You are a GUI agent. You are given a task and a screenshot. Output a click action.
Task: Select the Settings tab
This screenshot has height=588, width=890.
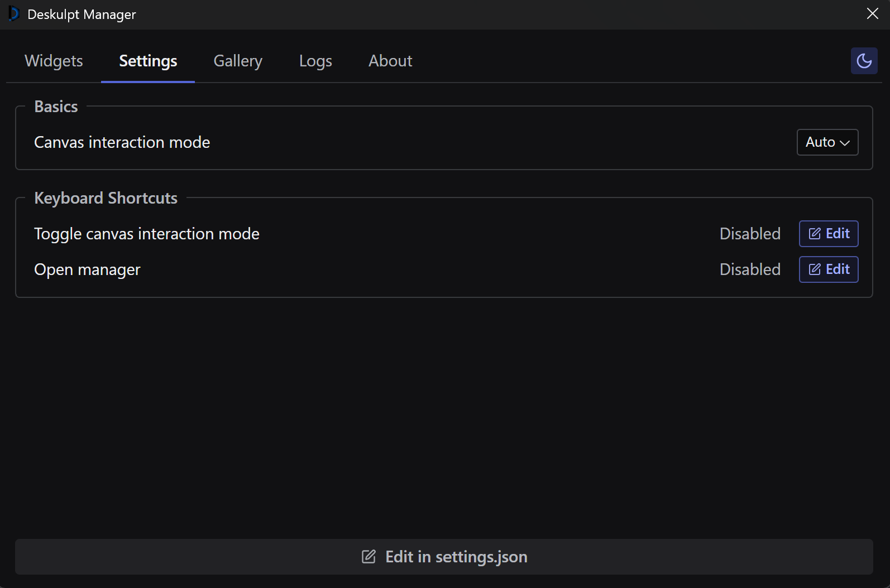pyautogui.click(x=148, y=61)
